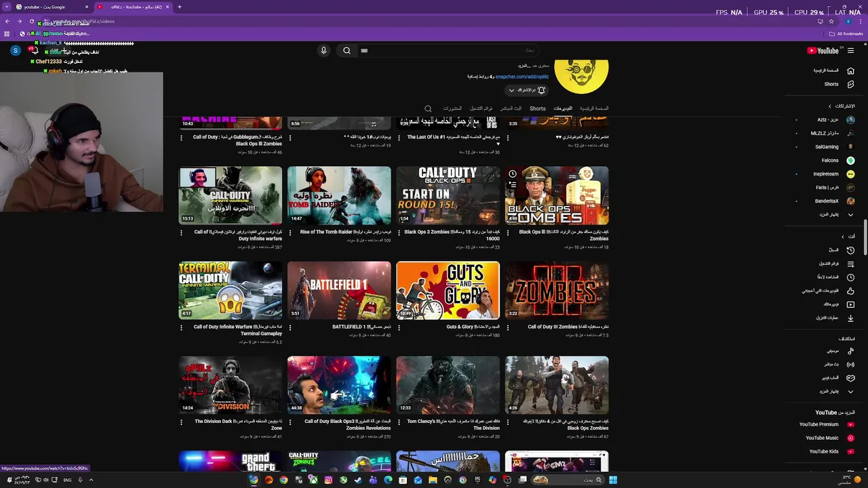Open the snapchat.com/add/opiilz link
The image size is (868, 488).
point(521,77)
